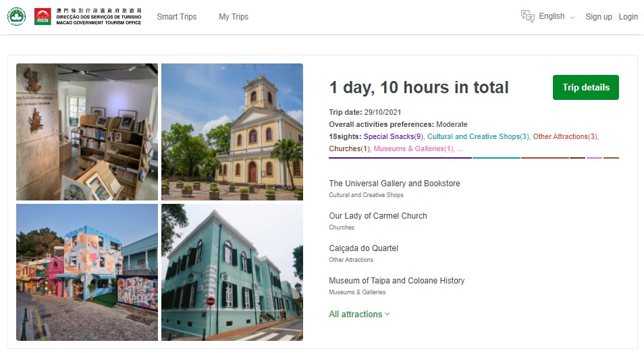The height and width of the screenshot is (353, 644).
Task: Select the Churches(1) category
Action: point(349,148)
